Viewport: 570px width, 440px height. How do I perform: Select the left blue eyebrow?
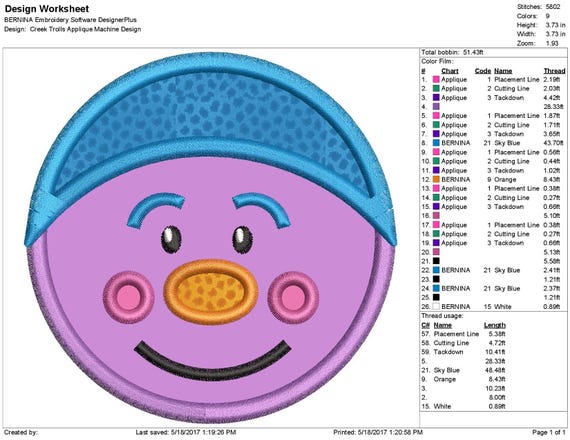pos(156,209)
